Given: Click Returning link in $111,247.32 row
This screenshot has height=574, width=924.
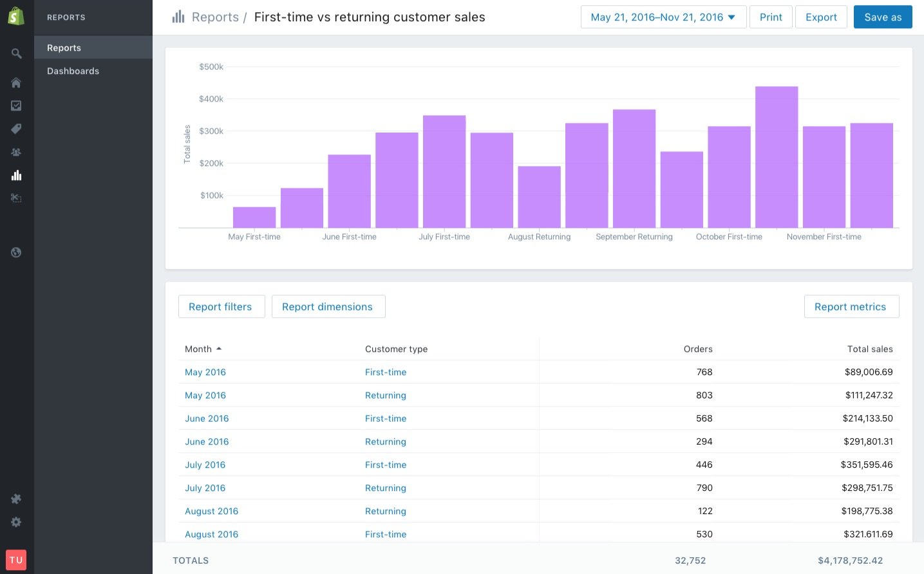Looking at the screenshot, I should click(x=386, y=395).
